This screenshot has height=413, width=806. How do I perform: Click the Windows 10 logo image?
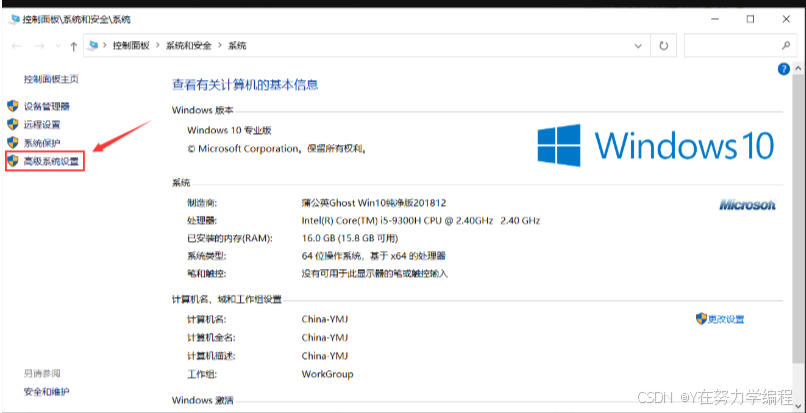(655, 145)
